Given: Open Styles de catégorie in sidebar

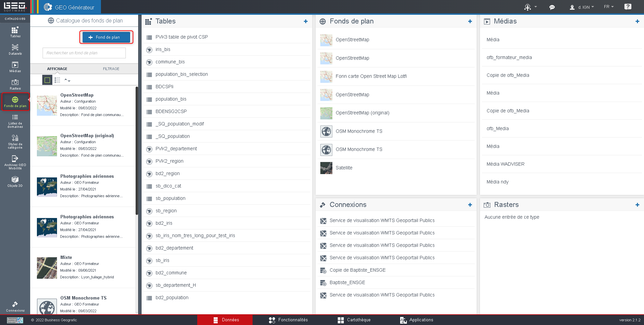Looking at the screenshot, I should pyautogui.click(x=15, y=142).
